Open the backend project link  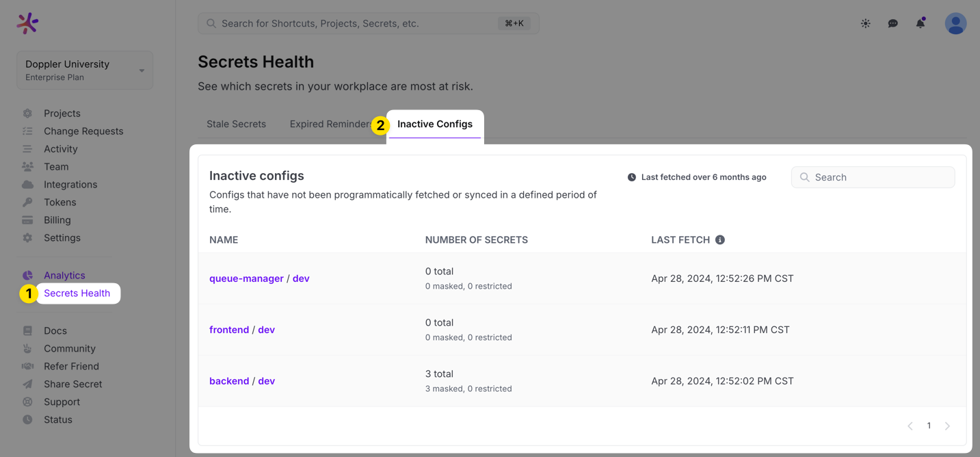click(229, 381)
